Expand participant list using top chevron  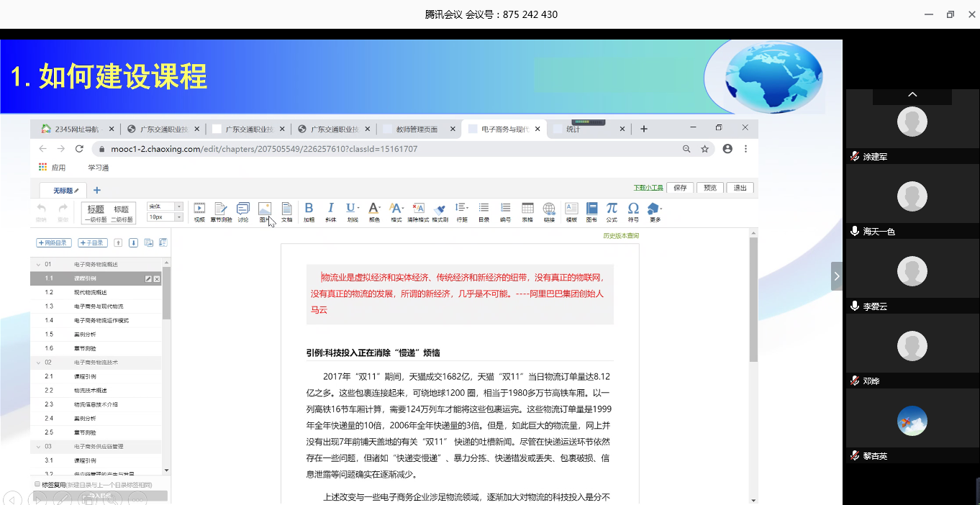(x=912, y=95)
